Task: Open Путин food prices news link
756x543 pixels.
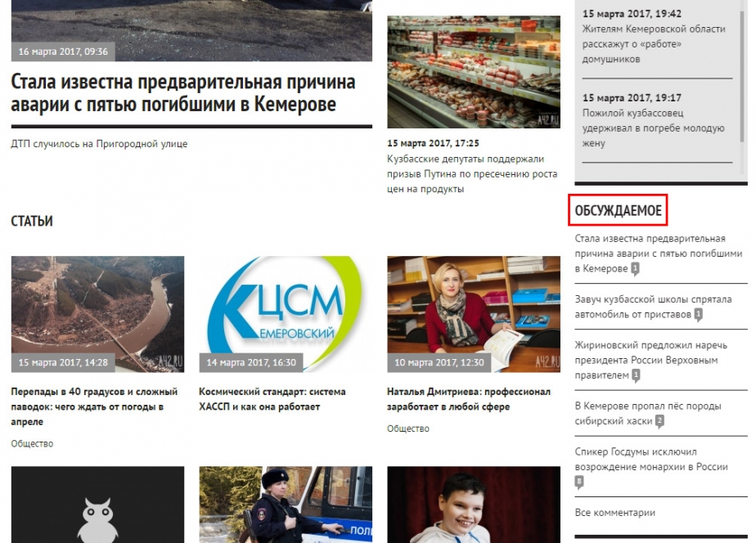Action: 472,174
